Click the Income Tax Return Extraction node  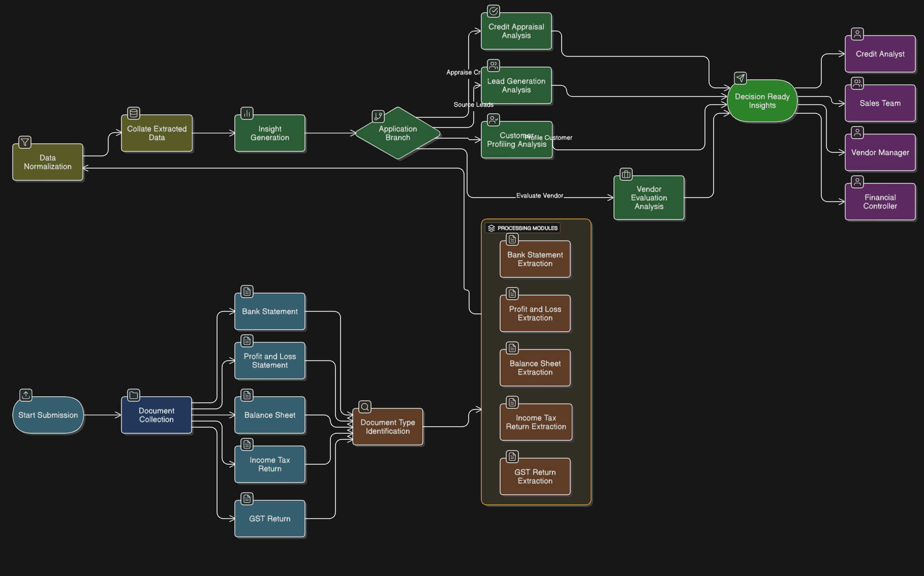(x=536, y=423)
